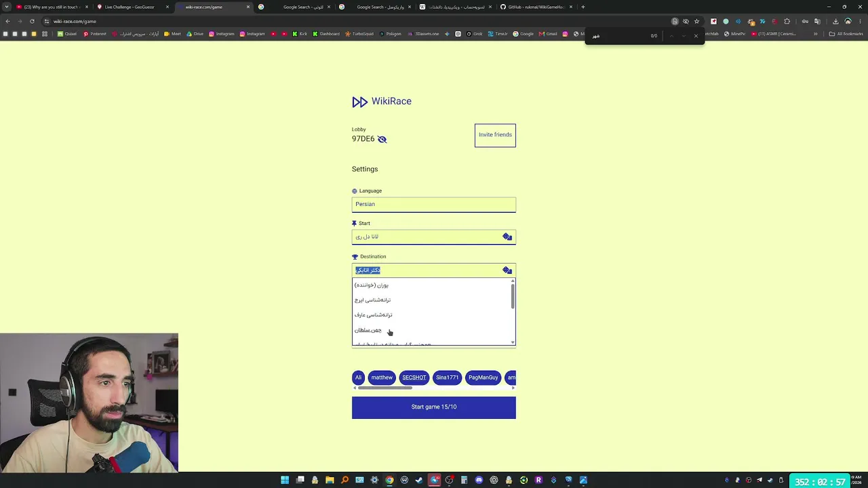Open the TurboSquid bookmark
The height and width of the screenshot is (488, 868).
[359, 34]
